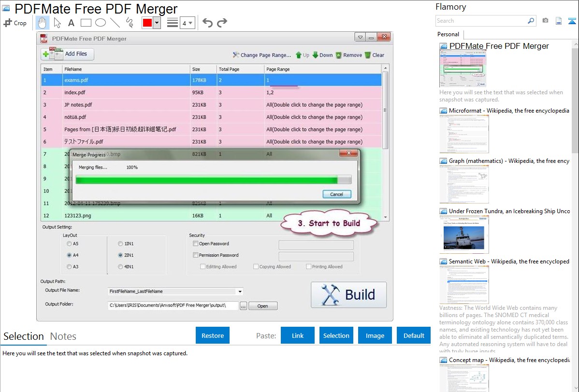Paste as Link
Viewport: 579px width, 392px height.
(x=298, y=335)
